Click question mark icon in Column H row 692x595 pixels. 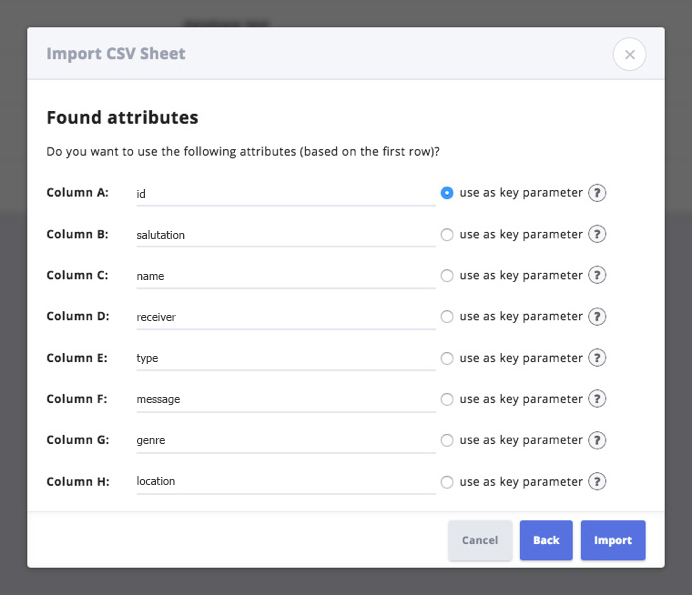[x=597, y=481]
